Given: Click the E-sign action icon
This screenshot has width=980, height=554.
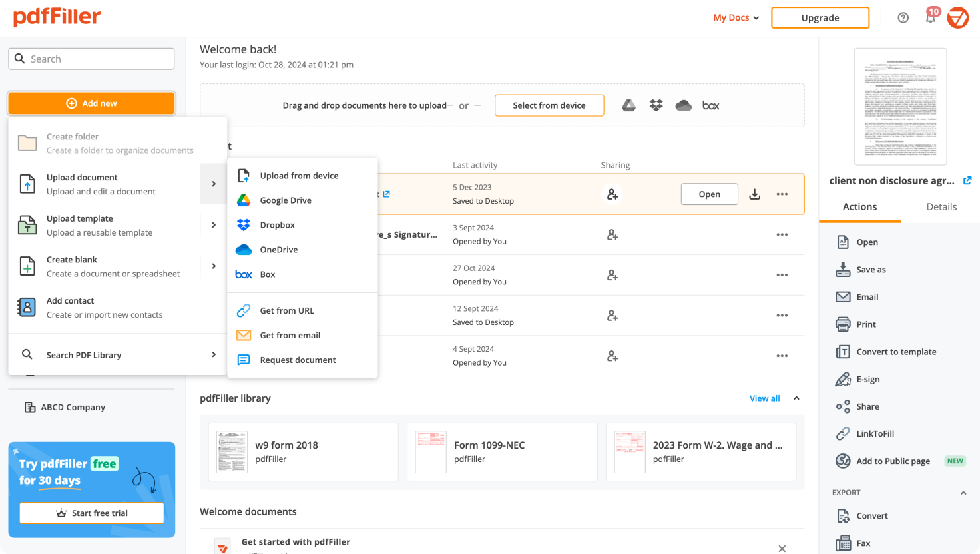Looking at the screenshot, I should click(843, 379).
